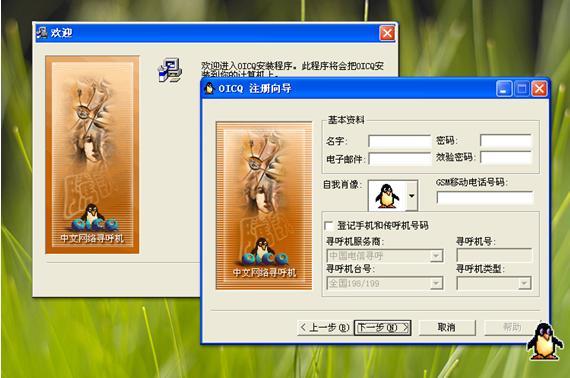Click the penguin icon in OICQ title bar
Image resolution: width=570 pixels, height=378 pixels.
[x=209, y=88]
